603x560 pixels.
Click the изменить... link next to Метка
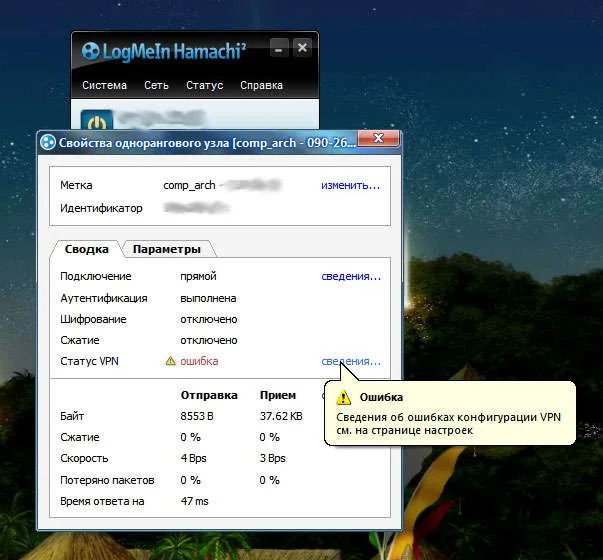click(350, 185)
